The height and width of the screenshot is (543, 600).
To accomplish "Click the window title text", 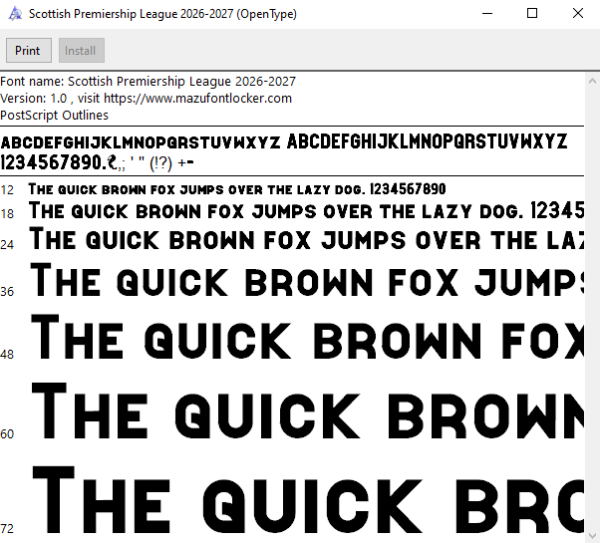I will pos(163,14).
